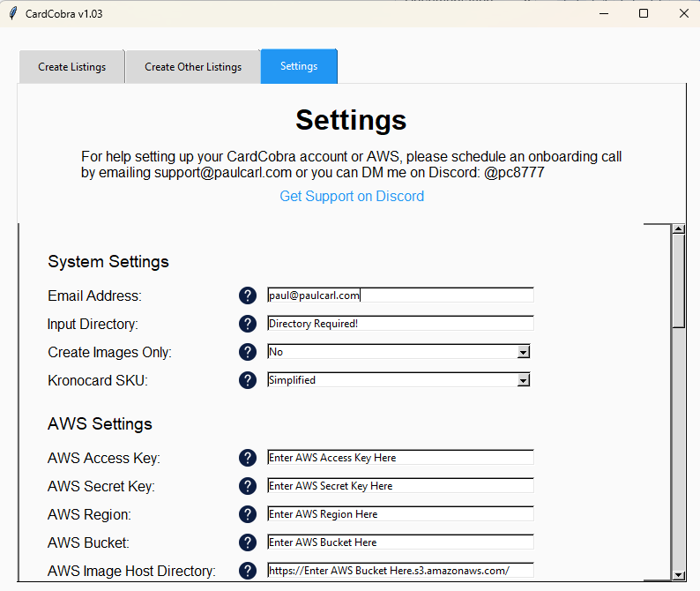The height and width of the screenshot is (591, 700).
Task: Click the AWS Image Host Directory field
Action: pyautogui.click(x=400, y=571)
